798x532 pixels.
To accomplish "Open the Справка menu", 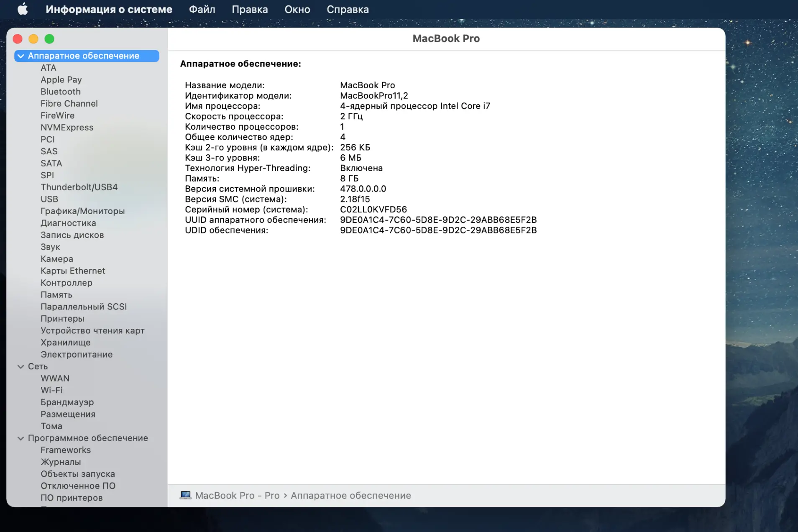I will [348, 9].
